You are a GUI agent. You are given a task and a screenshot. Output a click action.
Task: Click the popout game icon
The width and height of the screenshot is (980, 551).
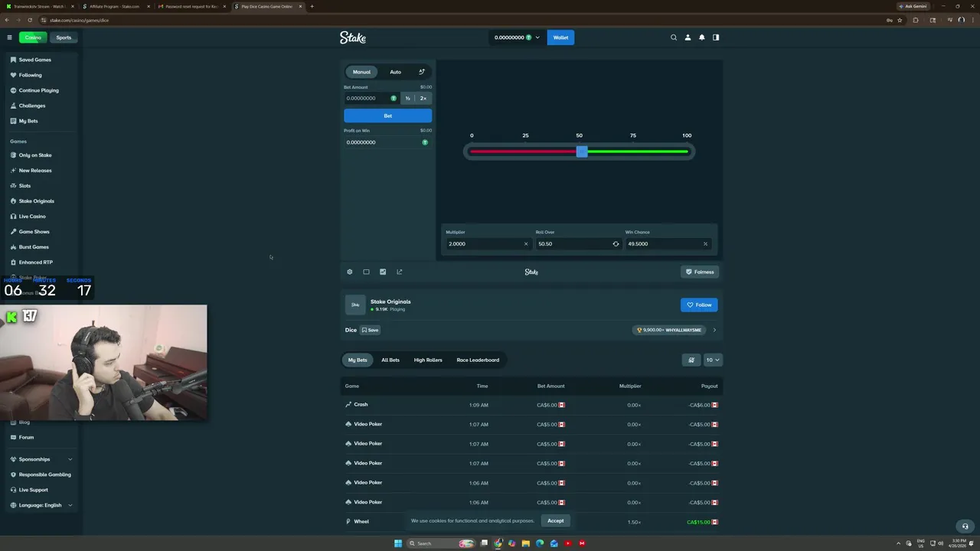click(399, 272)
